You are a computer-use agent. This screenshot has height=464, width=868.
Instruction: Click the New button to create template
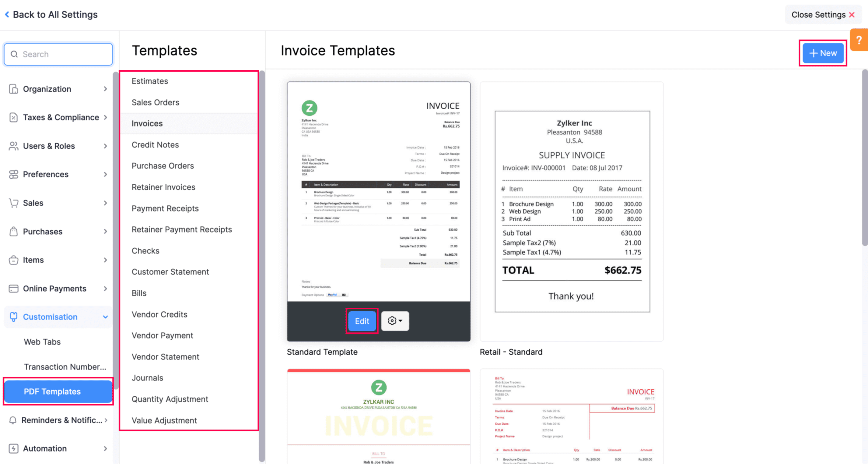pos(823,53)
